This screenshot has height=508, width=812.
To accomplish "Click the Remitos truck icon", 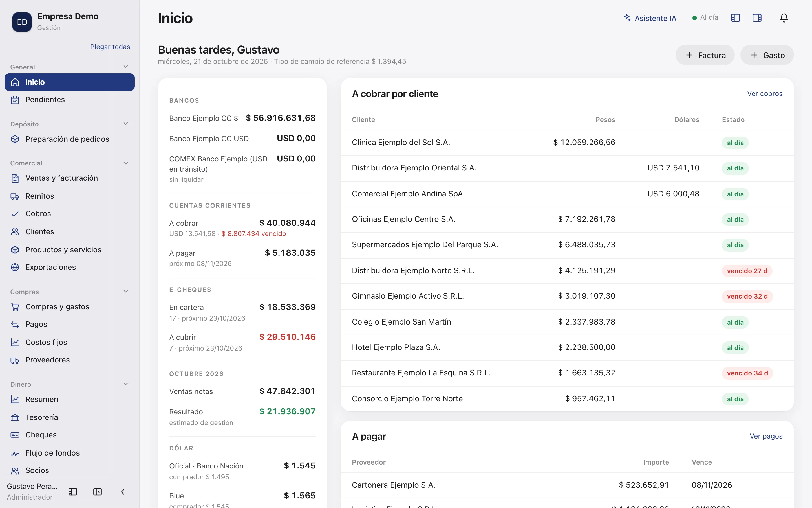I will 15,196.
